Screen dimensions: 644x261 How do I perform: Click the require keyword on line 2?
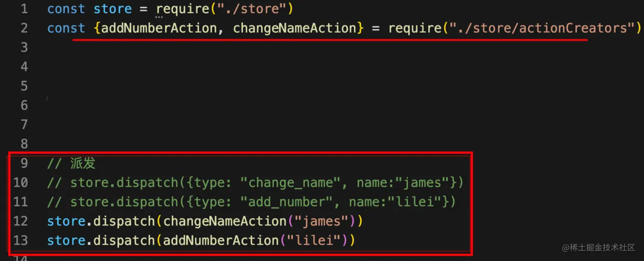(x=414, y=28)
